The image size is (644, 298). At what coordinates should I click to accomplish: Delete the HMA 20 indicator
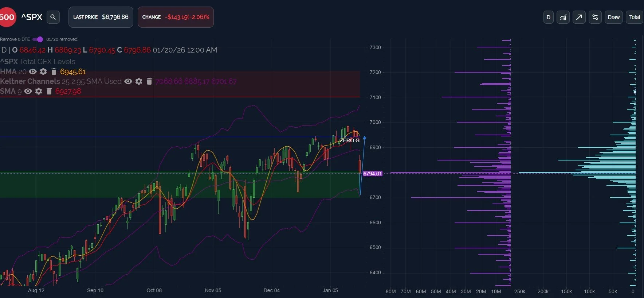[54, 71]
